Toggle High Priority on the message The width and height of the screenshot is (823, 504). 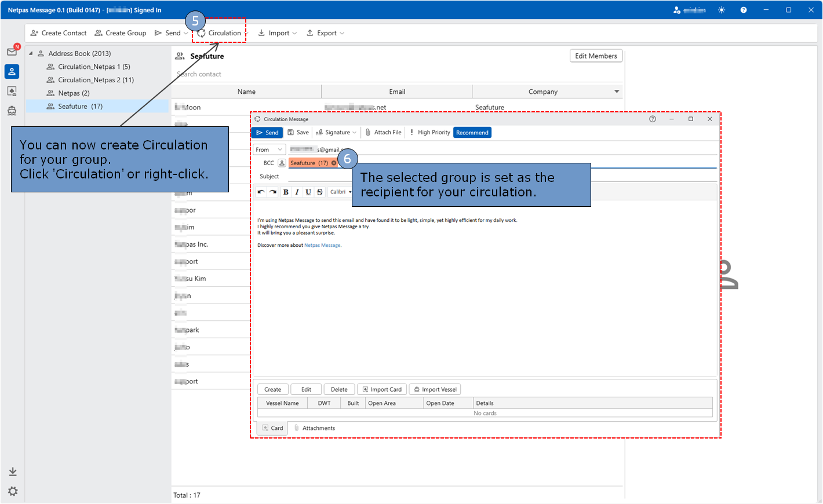tap(429, 133)
